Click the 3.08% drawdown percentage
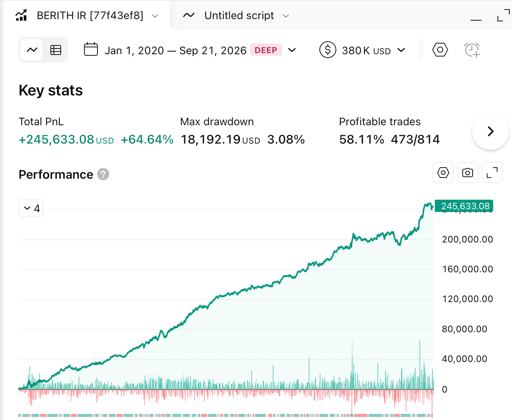512x420 pixels. pyautogui.click(x=286, y=139)
